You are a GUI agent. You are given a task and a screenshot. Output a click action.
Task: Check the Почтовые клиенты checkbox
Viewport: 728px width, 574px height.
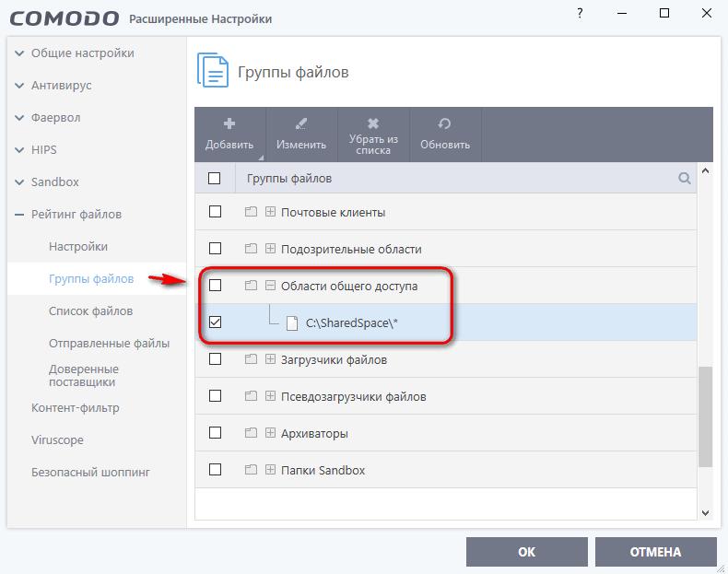point(215,212)
